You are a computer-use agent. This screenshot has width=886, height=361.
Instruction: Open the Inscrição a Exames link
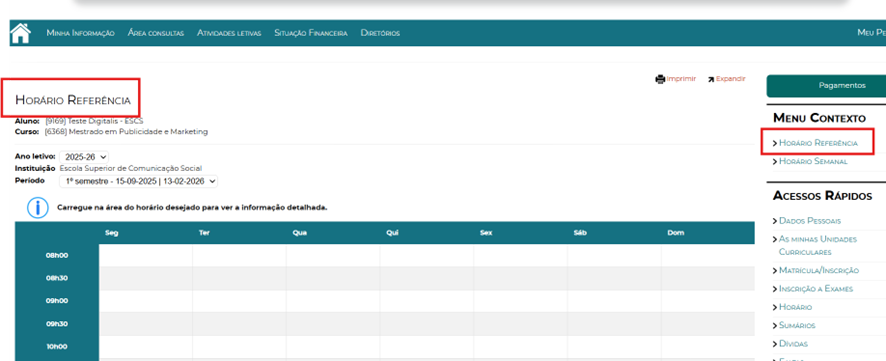tap(815, 289)
